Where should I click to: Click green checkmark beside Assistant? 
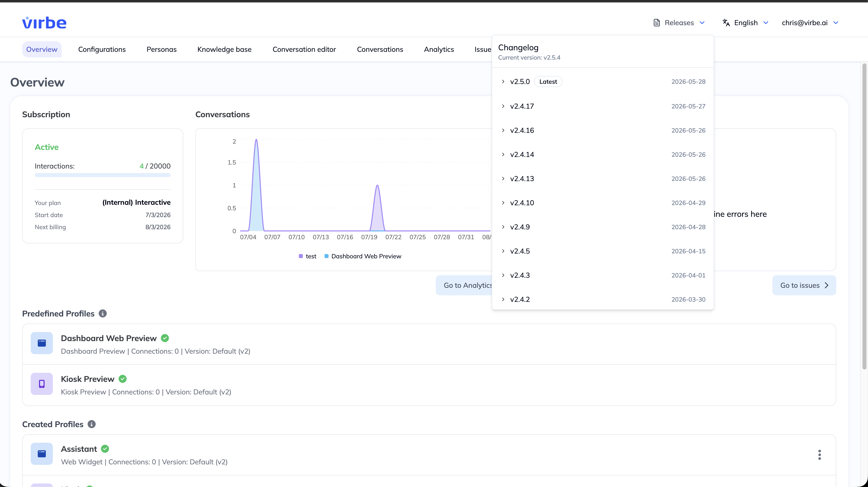(105, 449)
